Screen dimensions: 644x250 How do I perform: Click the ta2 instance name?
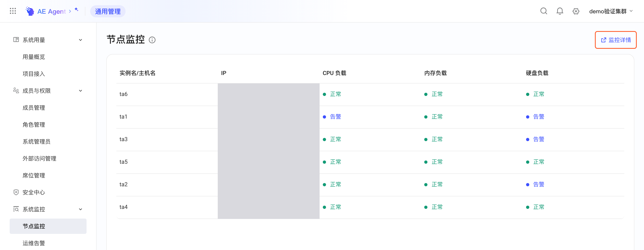click(x=124, y=184)
